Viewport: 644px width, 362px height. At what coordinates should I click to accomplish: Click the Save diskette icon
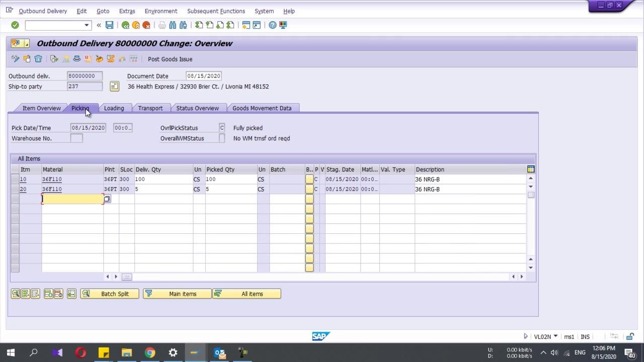[x=109, y=25]
